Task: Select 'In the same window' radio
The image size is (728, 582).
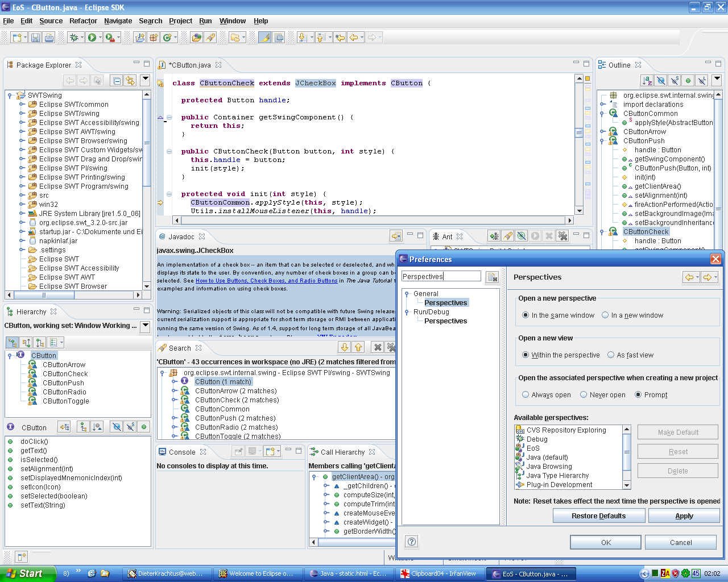Action: click(x=558, y=315)
